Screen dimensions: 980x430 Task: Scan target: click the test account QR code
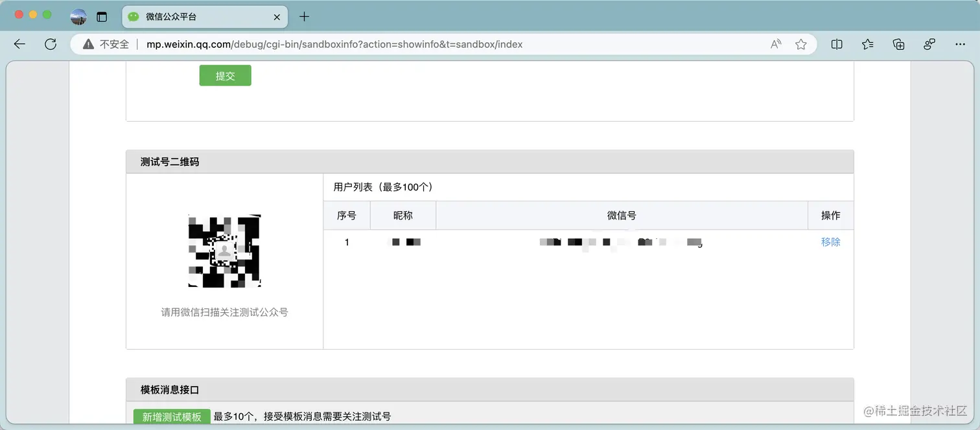coord(224,251)
